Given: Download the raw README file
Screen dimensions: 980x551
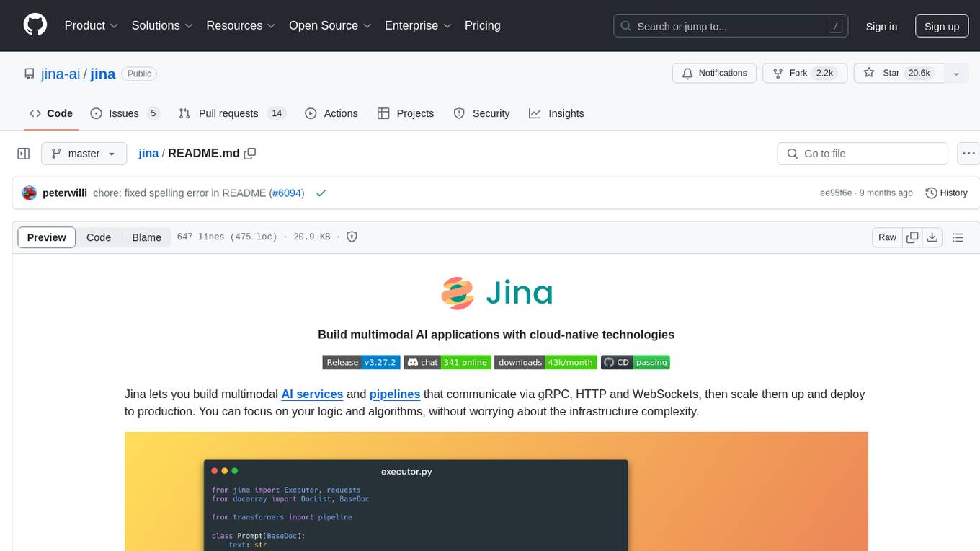Looking at the screenshot, I should pos(932,237).
